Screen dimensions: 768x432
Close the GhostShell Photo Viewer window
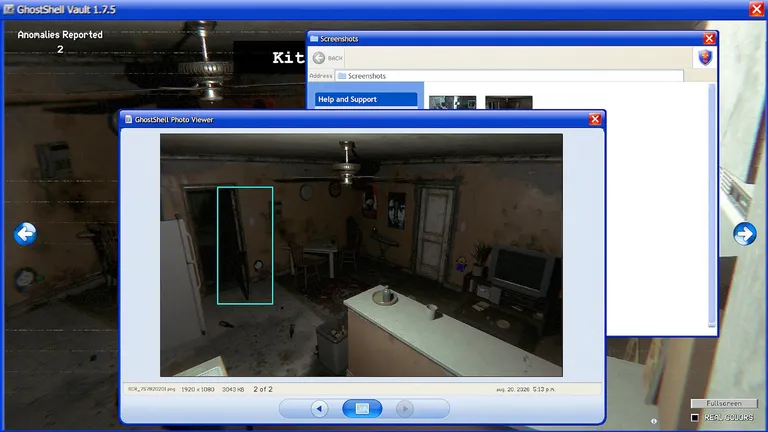click(x=595, y=120)
